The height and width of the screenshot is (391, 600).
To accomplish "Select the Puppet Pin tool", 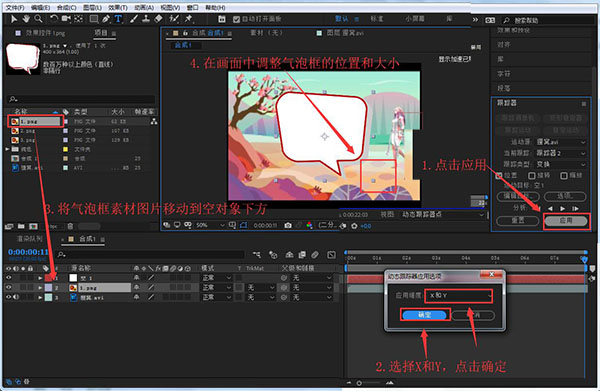I will pyautogui.click(x=189, y=19).
